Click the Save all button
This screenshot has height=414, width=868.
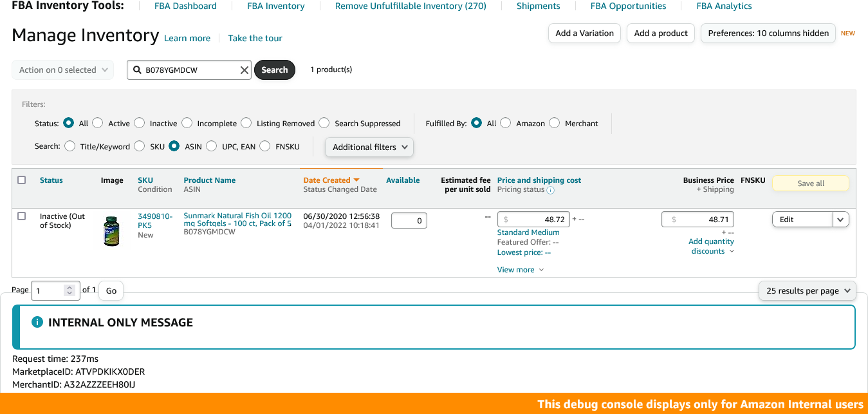(x=811, y=183)
